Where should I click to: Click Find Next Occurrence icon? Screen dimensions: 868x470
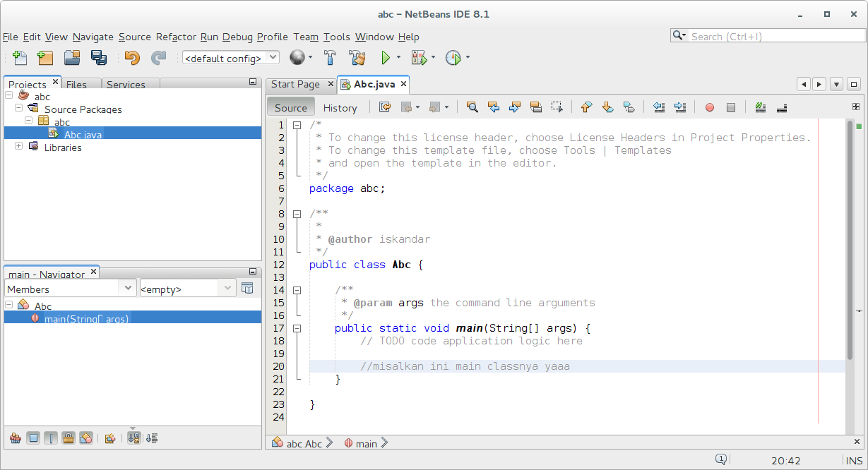(x=515, y=107)
